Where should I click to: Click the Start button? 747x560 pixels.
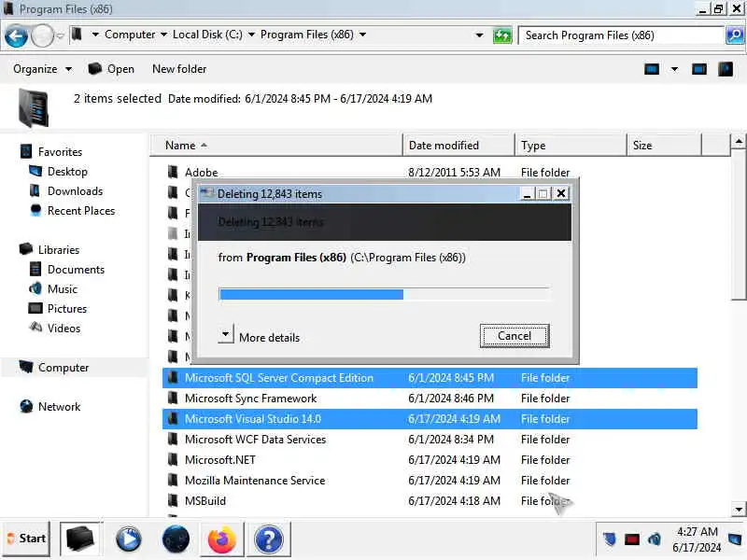tap(27, 539)
